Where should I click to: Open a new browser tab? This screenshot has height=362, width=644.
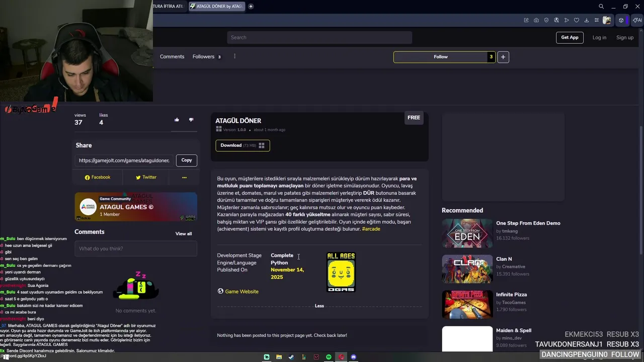tap(251, 6)
